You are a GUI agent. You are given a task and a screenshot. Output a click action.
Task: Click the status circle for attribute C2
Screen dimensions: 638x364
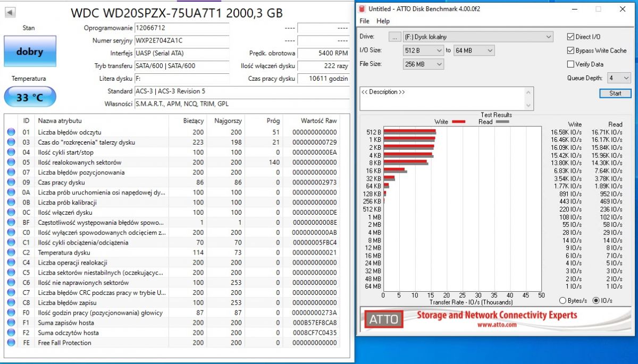11,252
